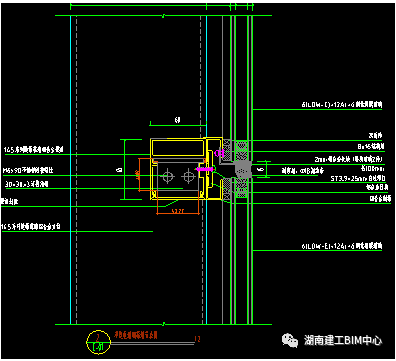
Task: Click the ST3.9×25mm screw annotation
Action: click(x=358, y=179)
